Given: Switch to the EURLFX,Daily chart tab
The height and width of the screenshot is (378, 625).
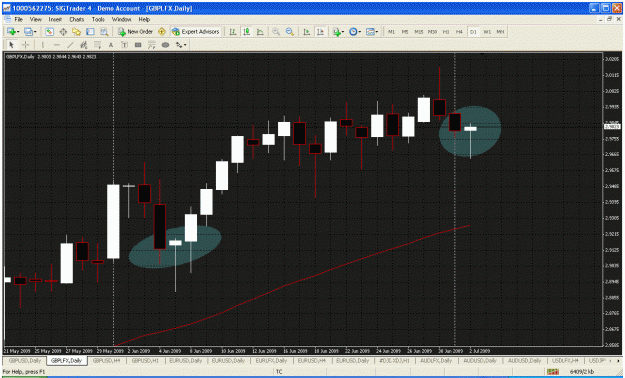Looking at the screenshot, I should coord(271,360).
